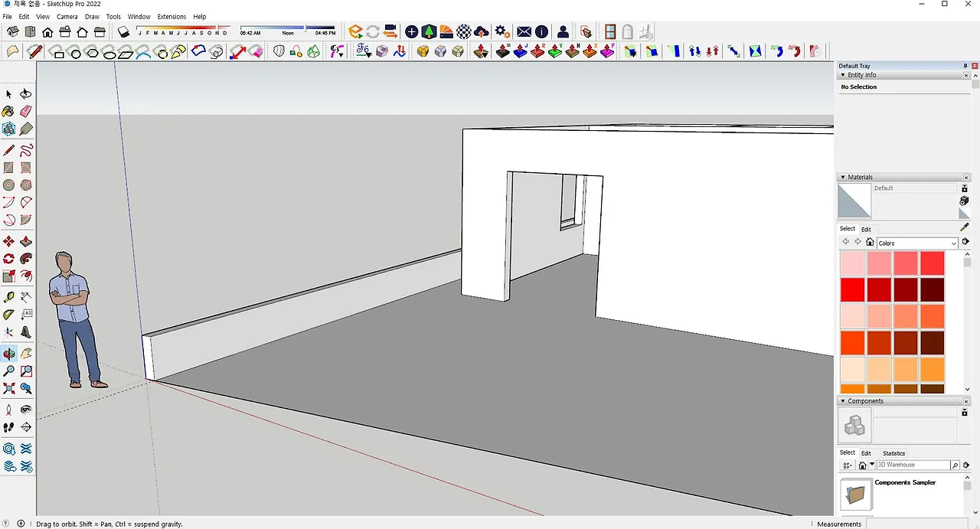
Task: Select the Protractor tool
Action: 8,315
